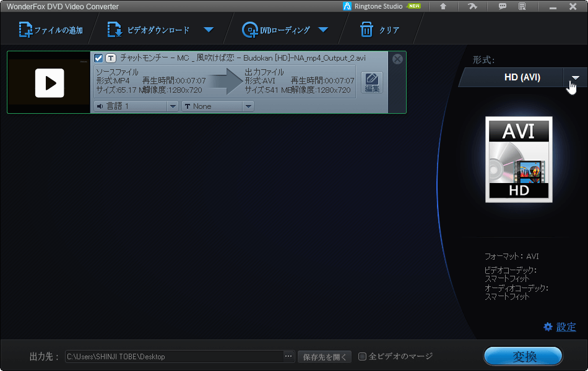Open Settings (設定) link
Screen dimensions: 588x371
pos(566,326)
